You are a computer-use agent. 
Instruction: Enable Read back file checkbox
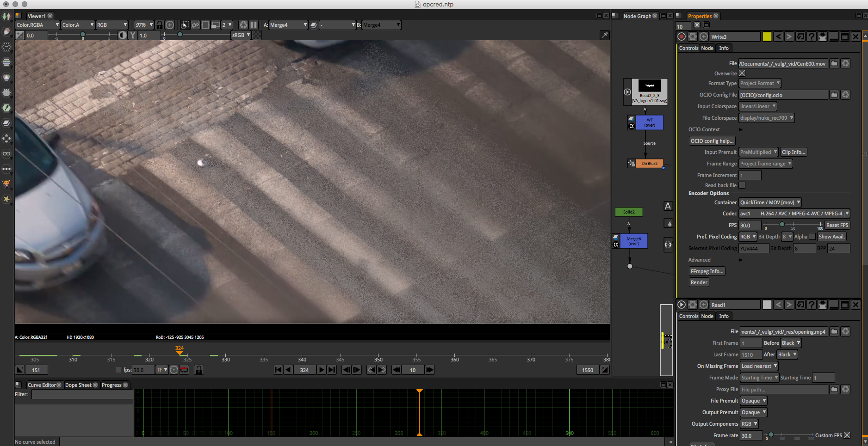pyautogui.click(x=742, y=185)
